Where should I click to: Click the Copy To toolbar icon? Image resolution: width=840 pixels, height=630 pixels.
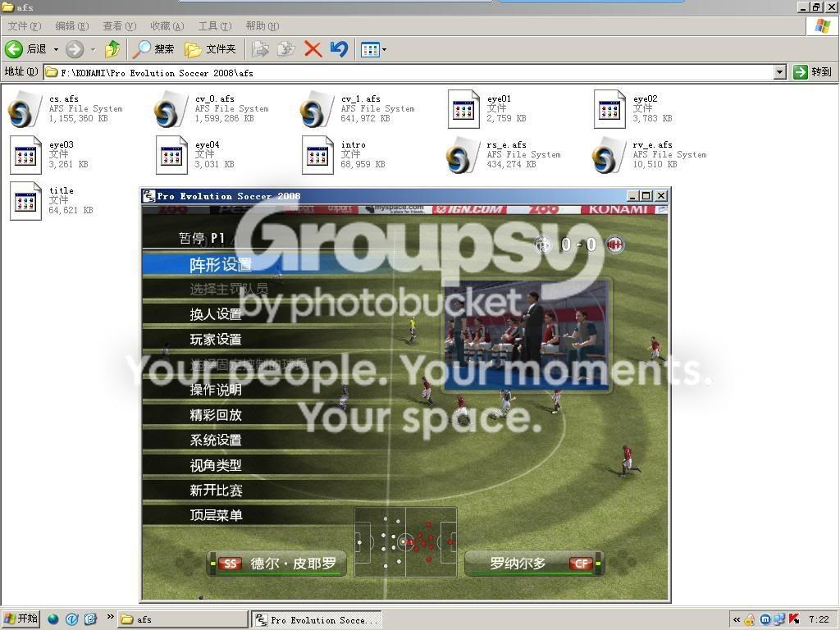tap(286, 49)
